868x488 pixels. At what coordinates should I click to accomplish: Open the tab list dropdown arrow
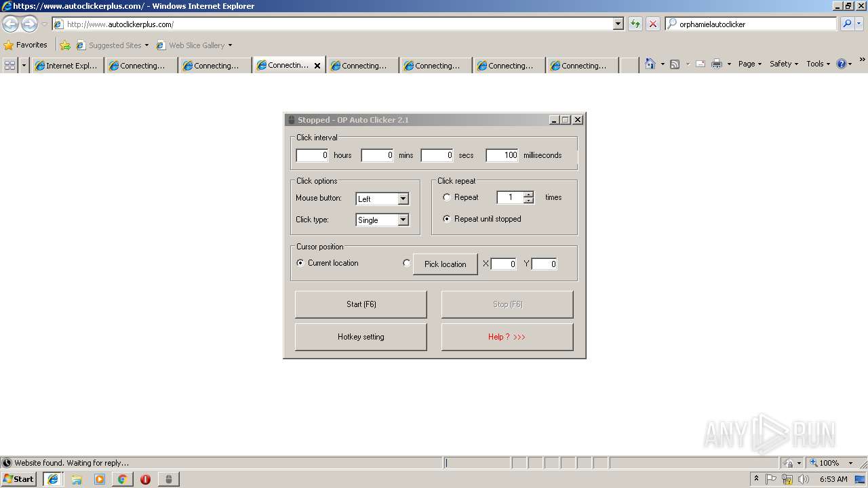pyautogui.click(x=24, y=65)
